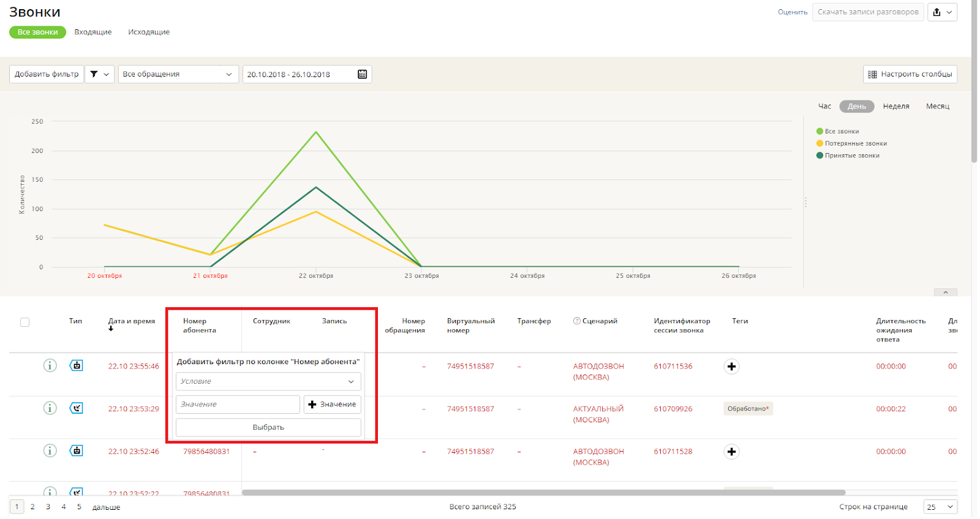This screenshot has height=519, width=980.
Task: Click the Теги column header
Action: pos(740,321)
